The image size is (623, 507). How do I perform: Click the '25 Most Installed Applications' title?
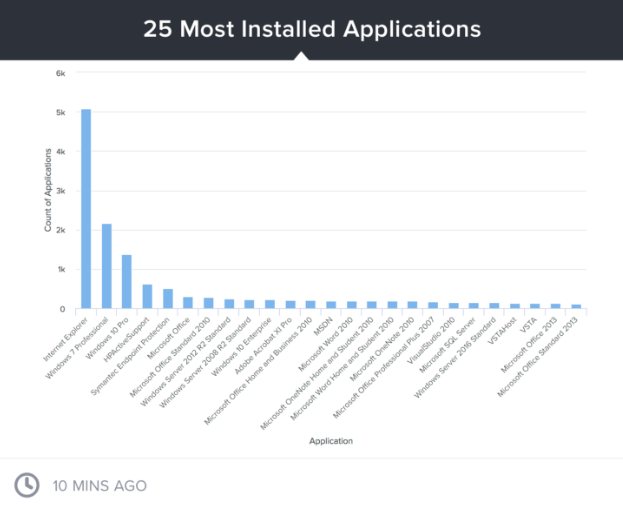312,29
